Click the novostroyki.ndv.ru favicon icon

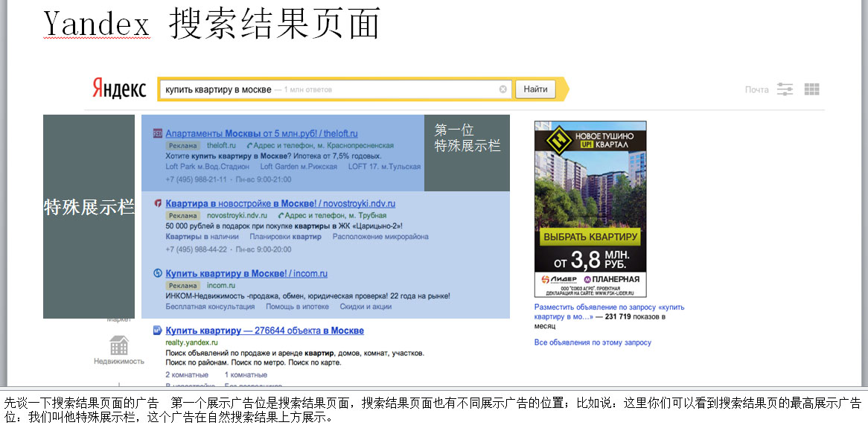point(157,204)
